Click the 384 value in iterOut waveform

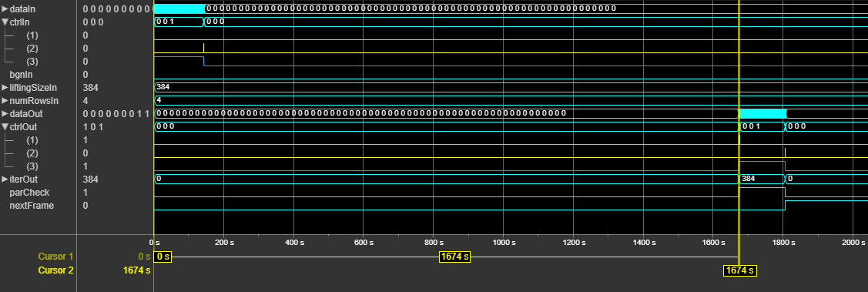[x=749, y=179]
